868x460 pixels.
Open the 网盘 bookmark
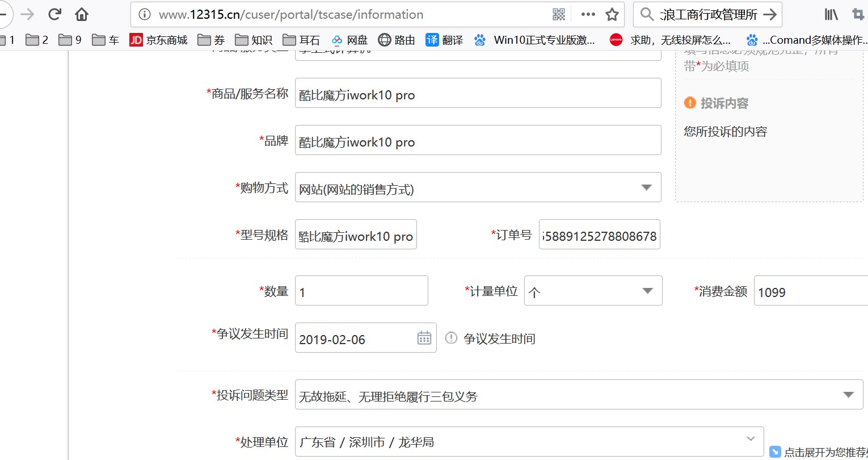click(349, 40)
